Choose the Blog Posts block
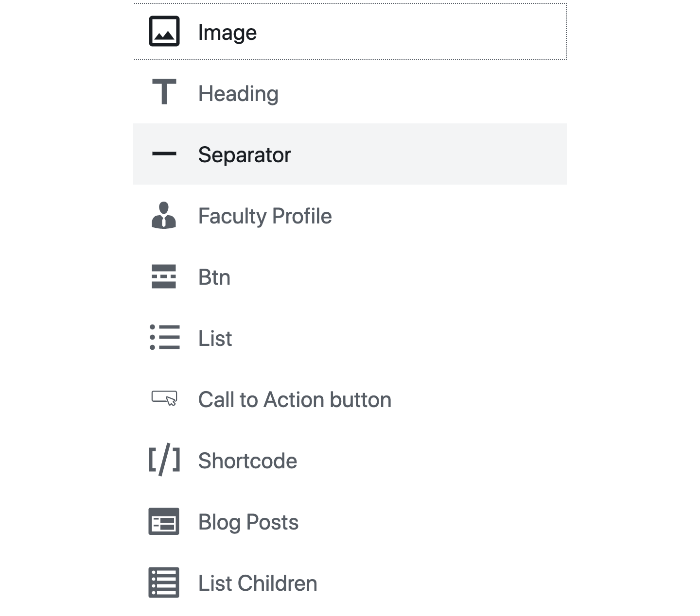The height and width of the screenshot is (616, 700). [248, 522]
